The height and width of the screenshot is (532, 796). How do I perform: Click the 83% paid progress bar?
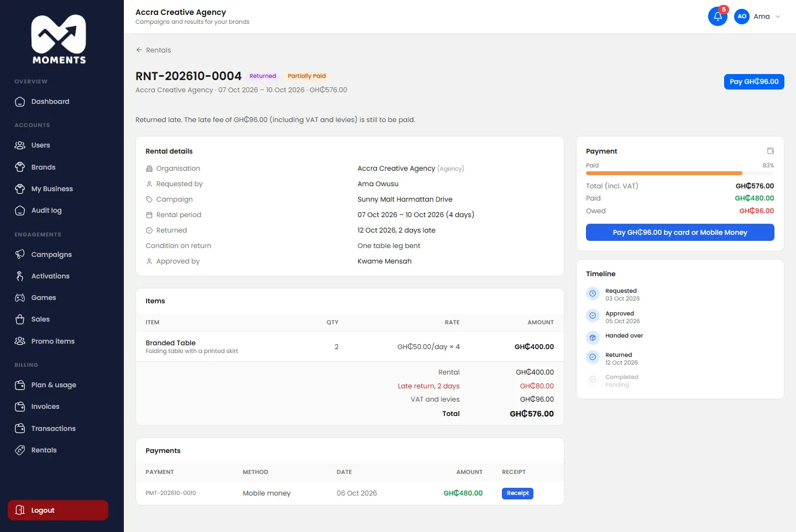coord(680,173)
